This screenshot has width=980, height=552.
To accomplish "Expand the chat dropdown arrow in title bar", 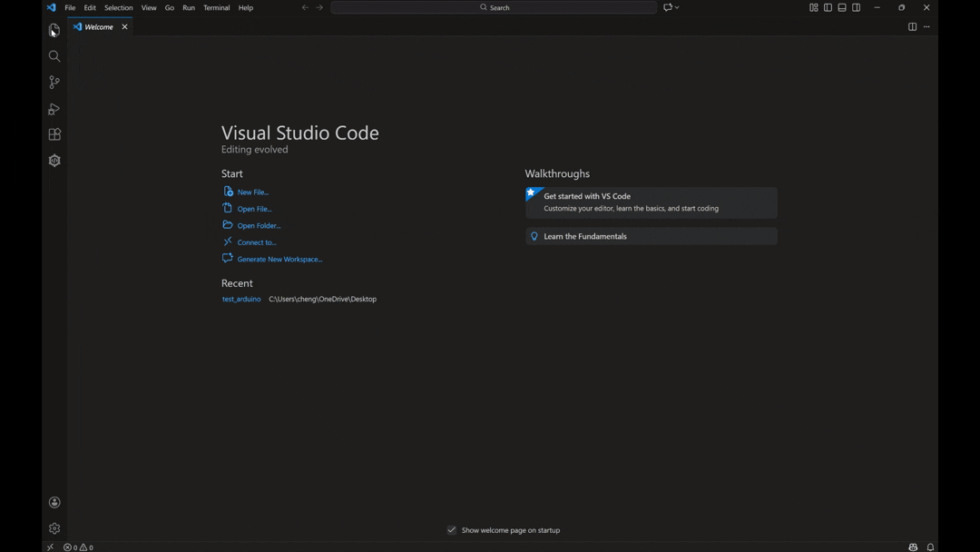I will 678,8.
